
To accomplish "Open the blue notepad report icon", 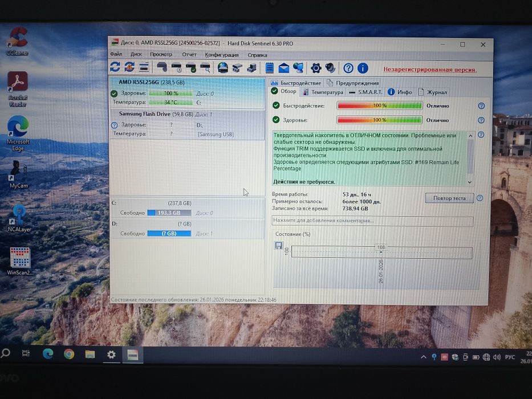I will (269, 68).
